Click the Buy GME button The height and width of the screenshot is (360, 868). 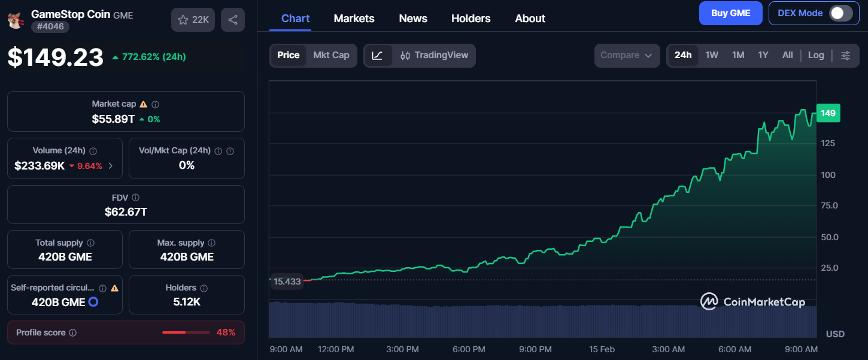pyautogui.click(x=731, y=13)
